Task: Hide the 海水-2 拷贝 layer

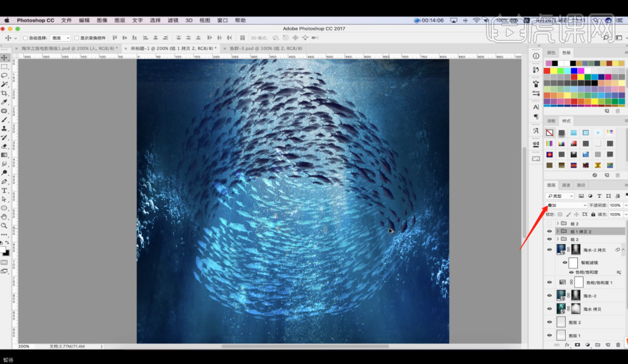Action: pos(549,249)
